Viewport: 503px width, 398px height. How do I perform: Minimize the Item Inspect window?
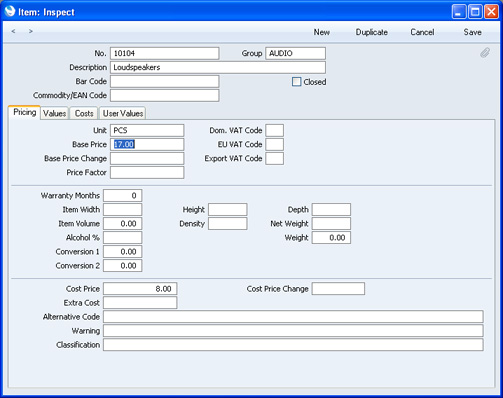pos(459,12)
